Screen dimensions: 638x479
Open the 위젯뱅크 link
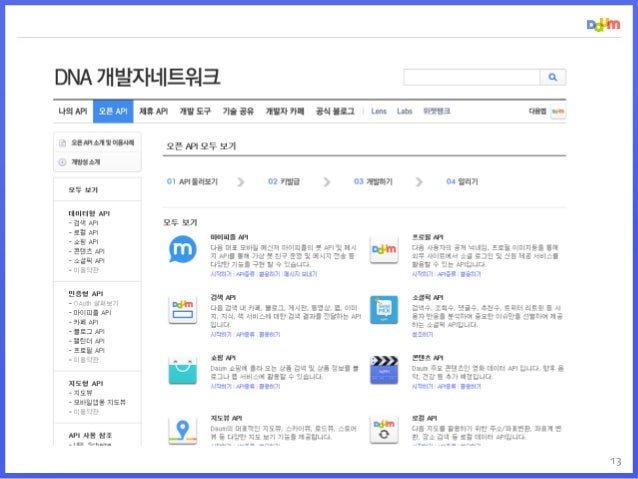[x=437, y=111]
